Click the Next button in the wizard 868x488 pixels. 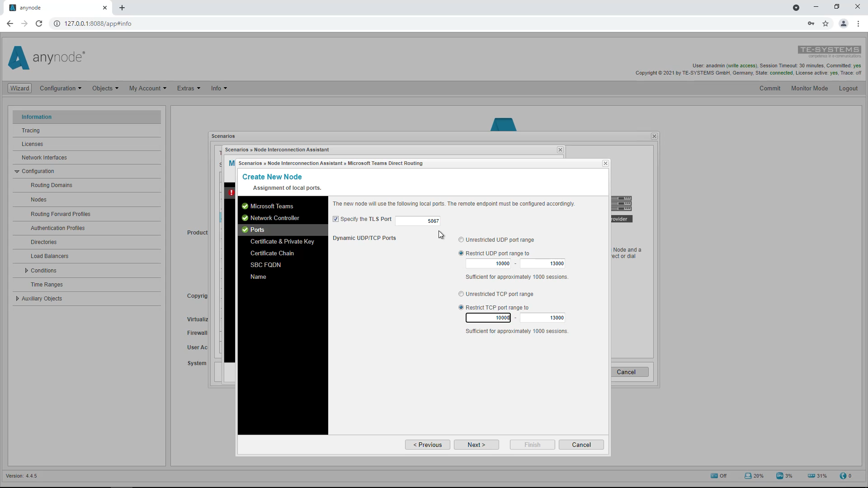point(476,445)
